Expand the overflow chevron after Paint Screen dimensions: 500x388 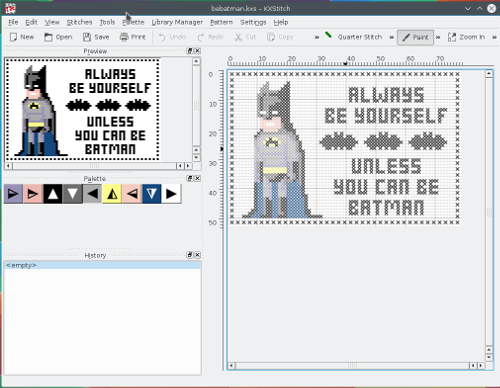click(x=438, y=37)
